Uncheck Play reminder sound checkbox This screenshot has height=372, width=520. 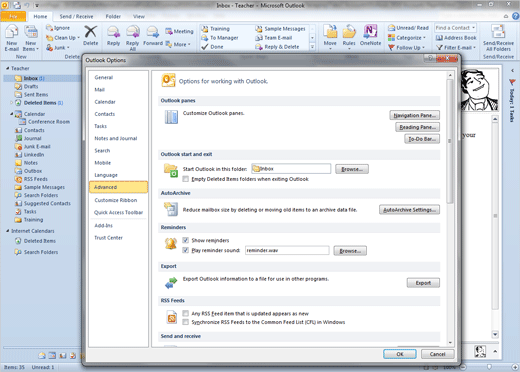186,250
